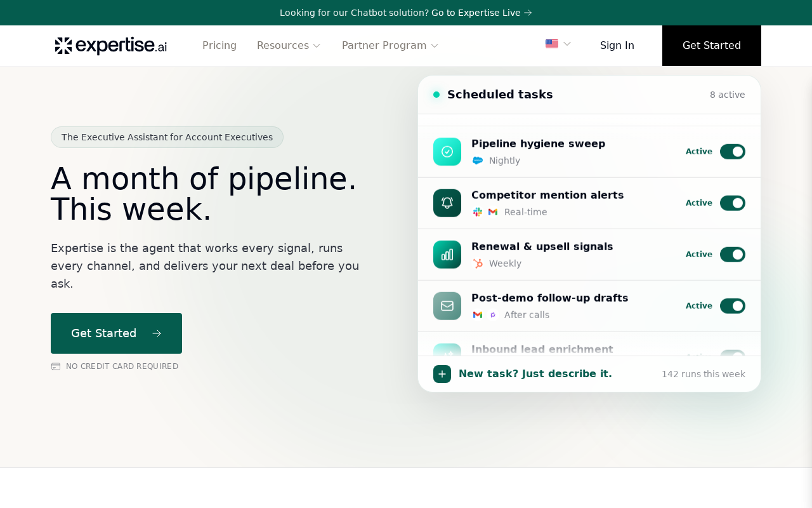
Task: Click the Pipeline hygiene sweep checkmark icon
Action: [447, 152]
